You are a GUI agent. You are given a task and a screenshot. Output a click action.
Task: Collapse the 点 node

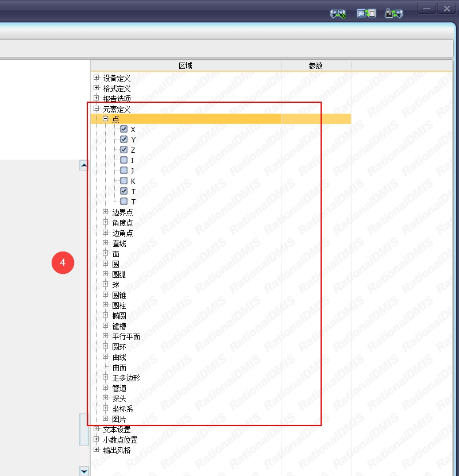coord(105,119)
